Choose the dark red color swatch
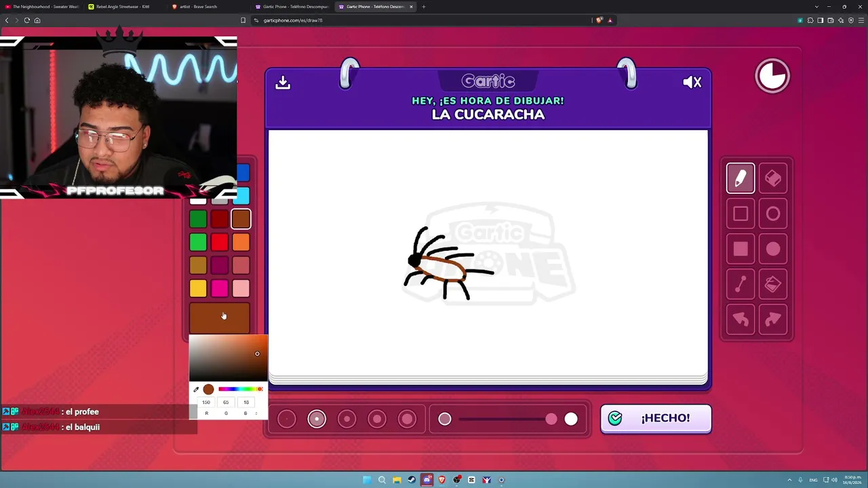Image resolution: width=868 pixels, height=488 pixels. coord(219,219)
